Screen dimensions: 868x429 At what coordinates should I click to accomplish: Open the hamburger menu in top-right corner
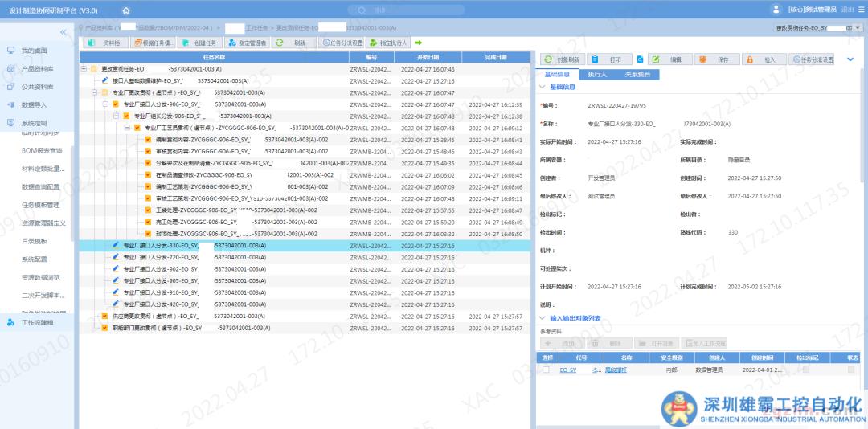(x=861, y=10)
